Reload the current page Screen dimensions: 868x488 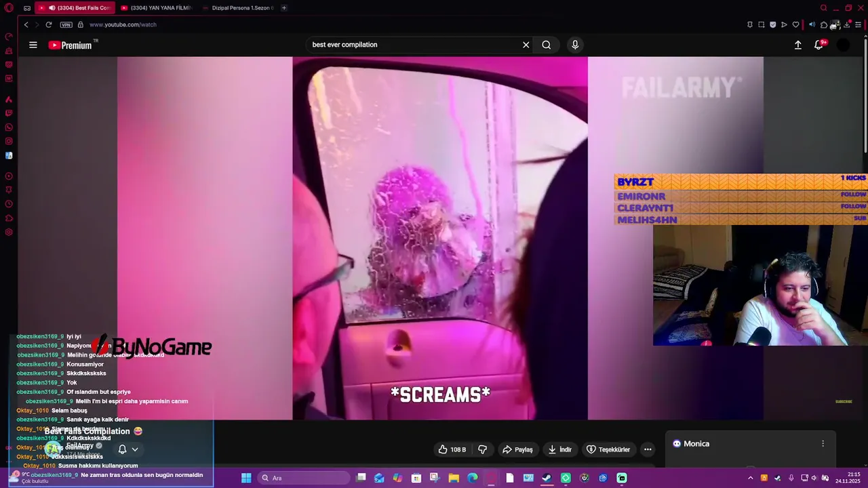49,24
